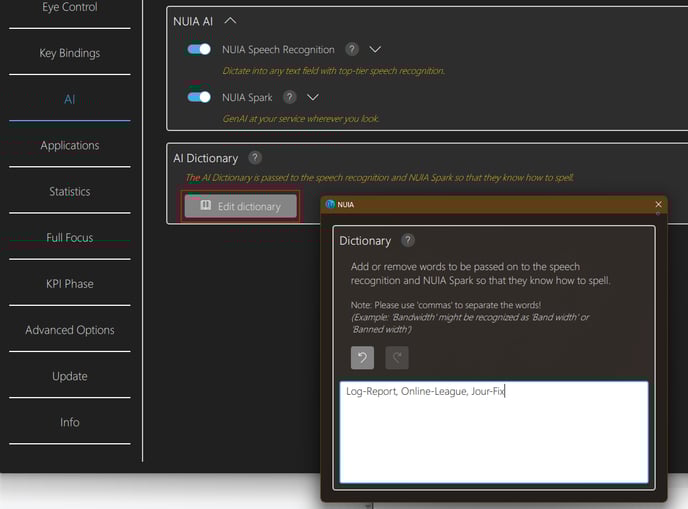Show help for NUIA Spark
Screen dimensions: 688x509
(289, 97)
